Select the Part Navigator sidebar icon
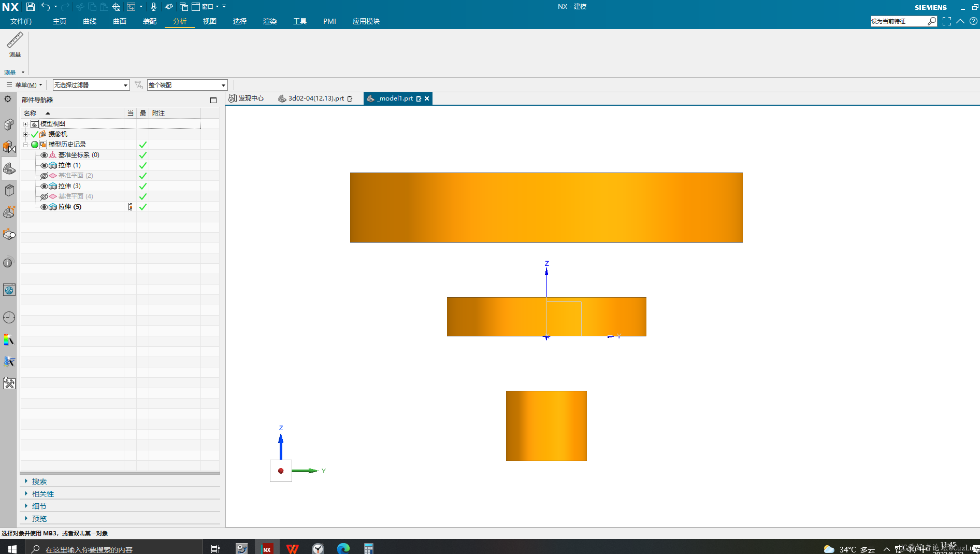The image size is (980, 554). [9, 168]
